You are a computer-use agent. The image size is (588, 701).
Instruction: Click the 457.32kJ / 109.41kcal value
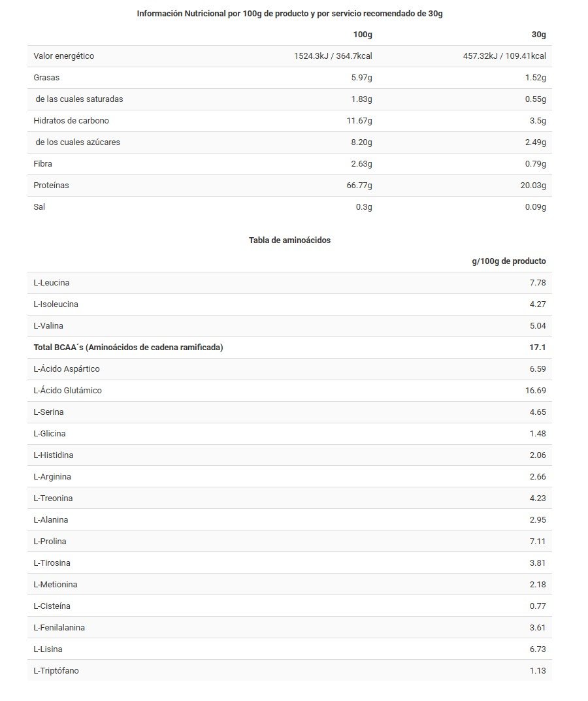coord(504,56)
